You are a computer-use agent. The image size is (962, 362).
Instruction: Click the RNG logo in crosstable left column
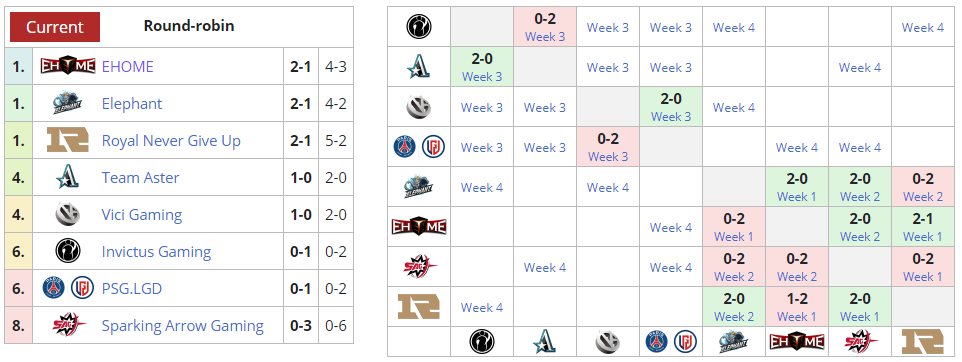pyautogui.click(x=419, y=306)
